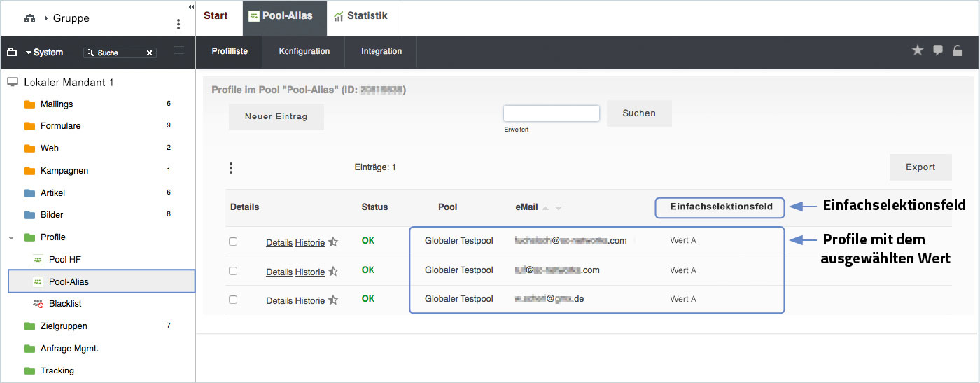This screenshot has width=980, height=383.
Task: Check the second profile row checkbox
Action: tap(233, 271)
